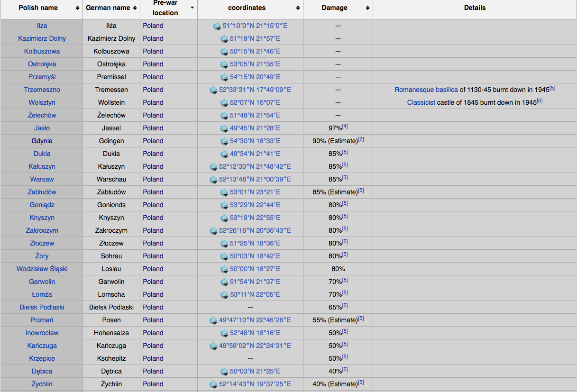The image size is (577, 392).
Task: Click the globe icon in the Wodzisław Śląski row
Action: (x=224, y=269)
